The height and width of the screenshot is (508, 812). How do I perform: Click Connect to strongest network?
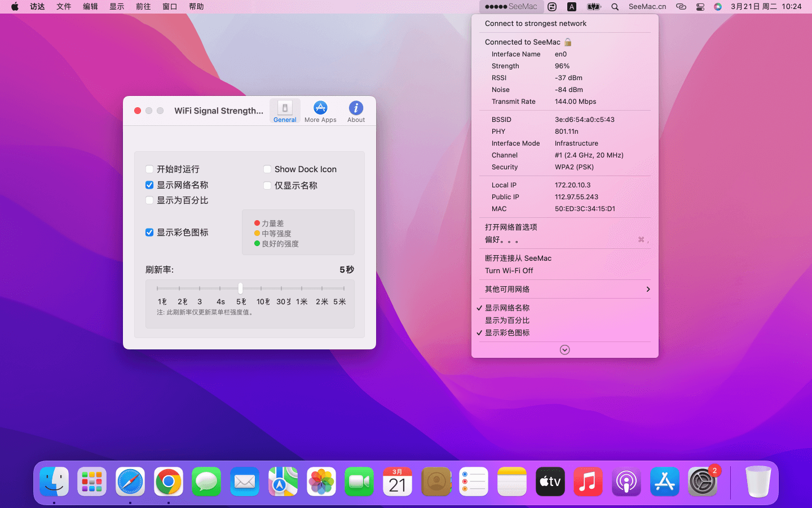click(x=535, y=24)
